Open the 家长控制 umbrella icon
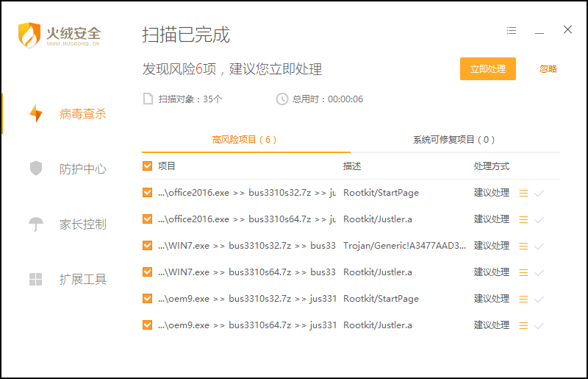588x379 pixels. 35,224
